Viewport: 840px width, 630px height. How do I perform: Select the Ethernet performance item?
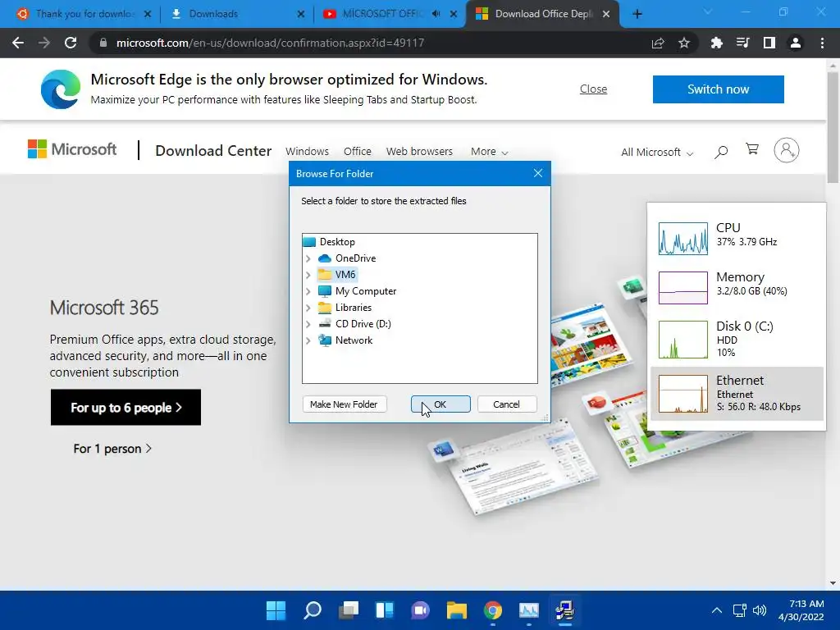736,395
